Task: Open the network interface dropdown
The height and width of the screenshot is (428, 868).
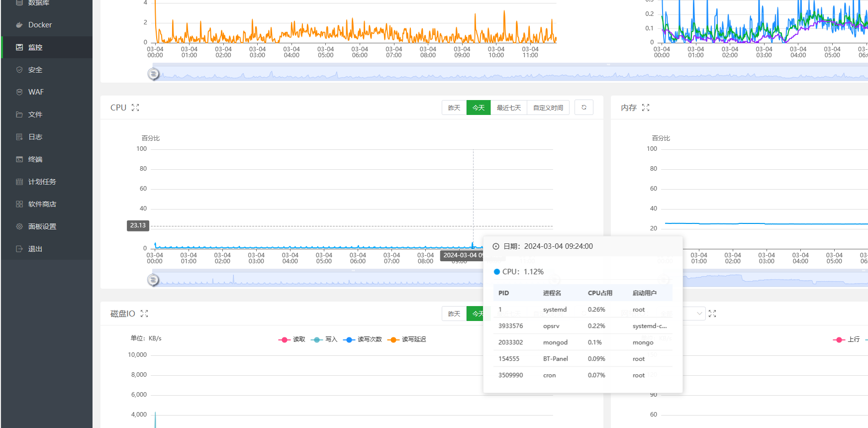Action: point(694,314)
